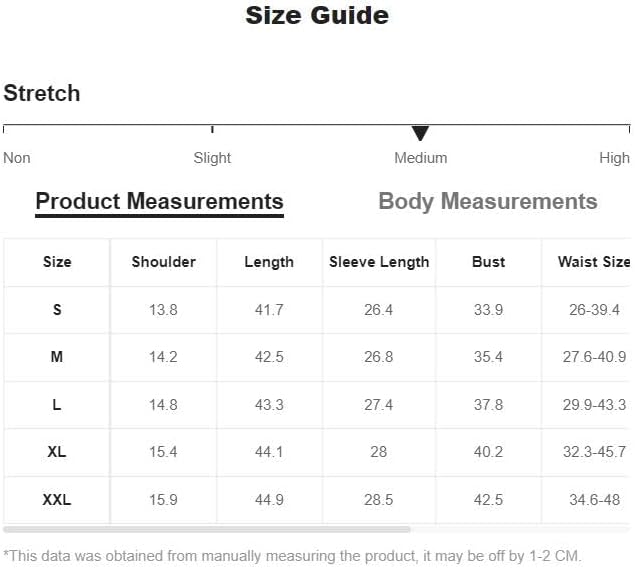Viewport: 635px width, 569px height.
Task: Select the Product Measurements tab
Action: coord(160,202)
